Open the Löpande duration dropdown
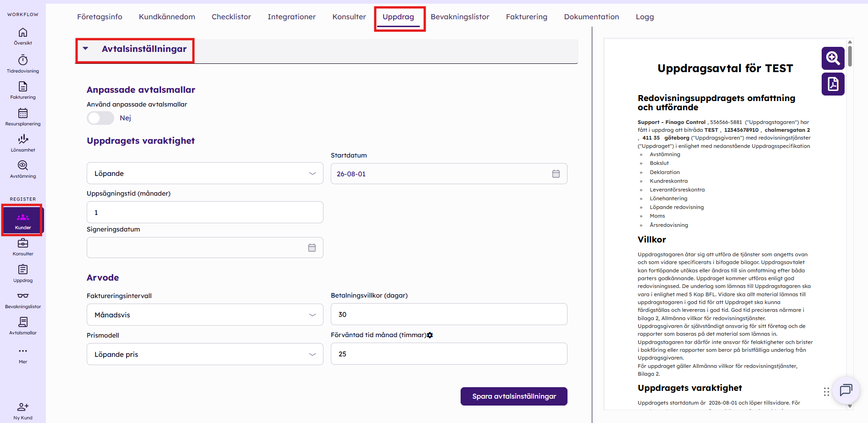 [205, 174]
